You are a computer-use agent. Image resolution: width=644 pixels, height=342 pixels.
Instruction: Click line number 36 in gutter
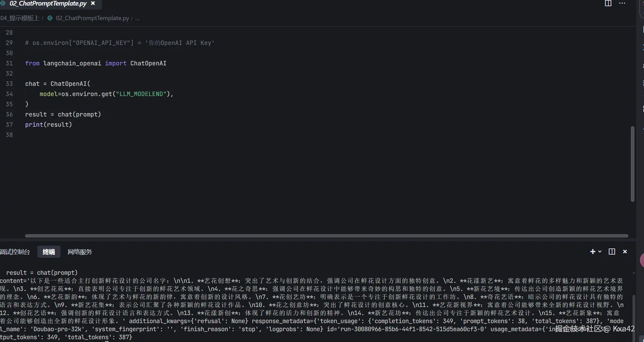pyautogui.click(x=9, y=114)
